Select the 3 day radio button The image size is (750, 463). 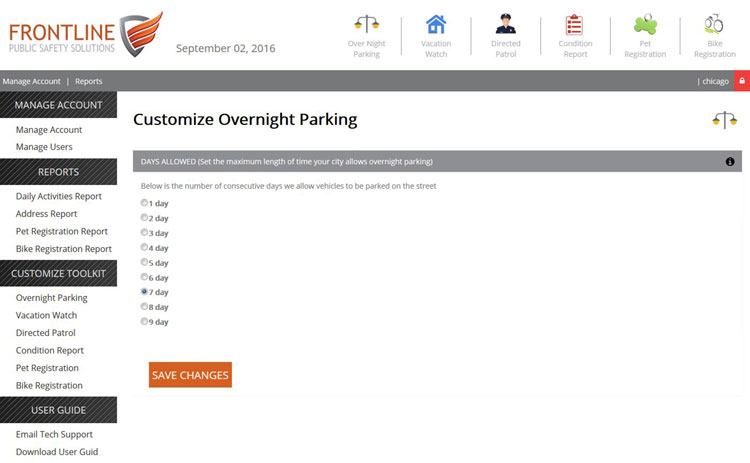tap(144, 232)
